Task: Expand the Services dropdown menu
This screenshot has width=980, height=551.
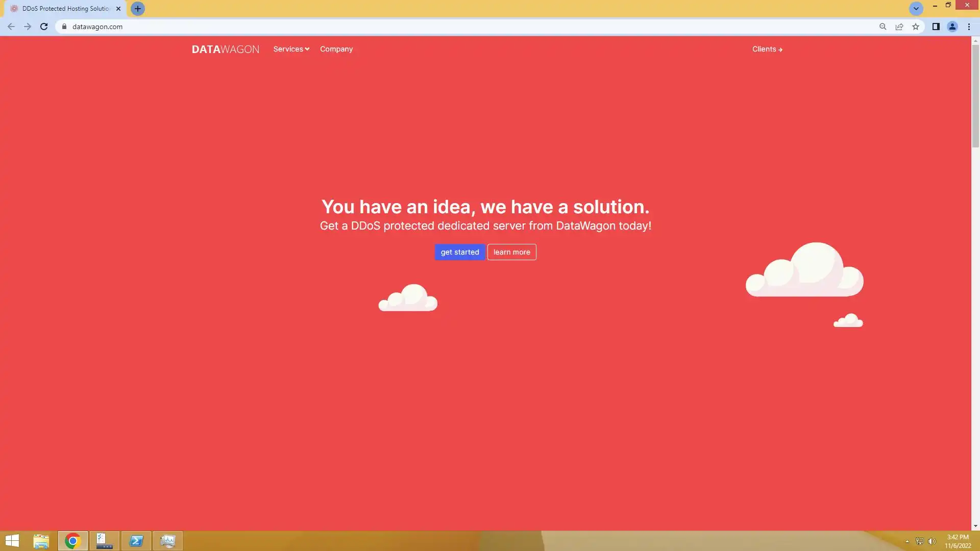Action: tap(291, 49)
